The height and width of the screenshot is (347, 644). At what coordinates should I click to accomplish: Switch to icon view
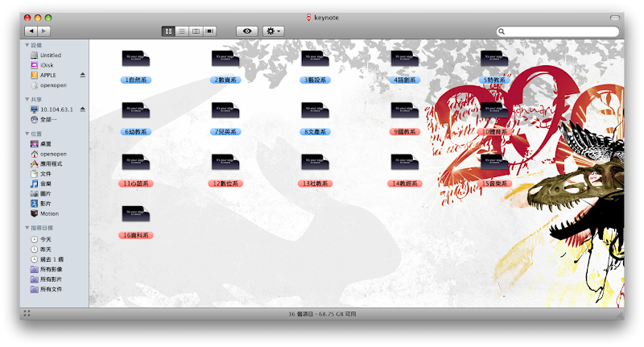(x=168, y=31)
